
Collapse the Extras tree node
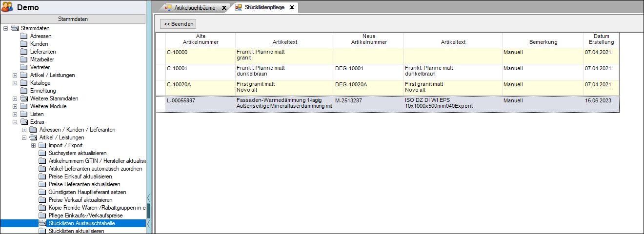[x=15, y=122]
